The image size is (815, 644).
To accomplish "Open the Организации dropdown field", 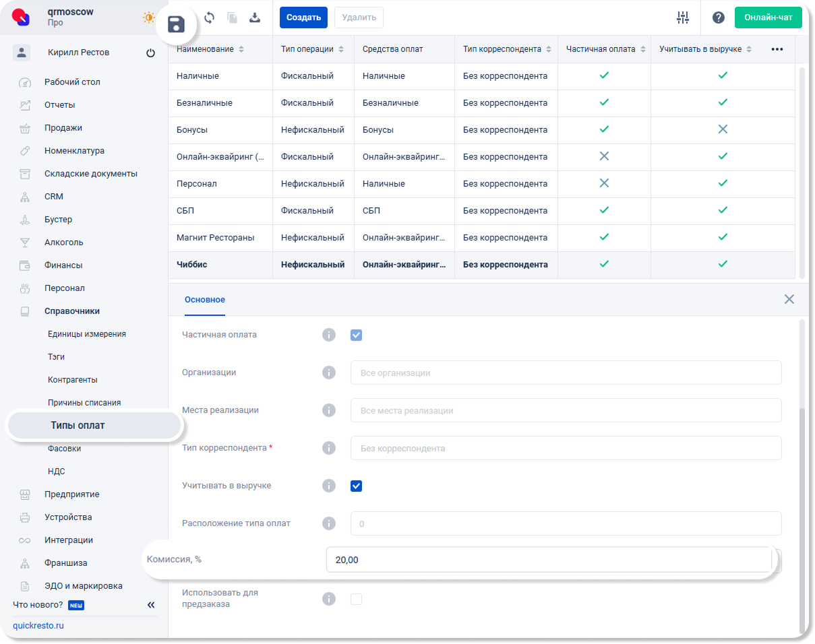I will click(566, 373).
